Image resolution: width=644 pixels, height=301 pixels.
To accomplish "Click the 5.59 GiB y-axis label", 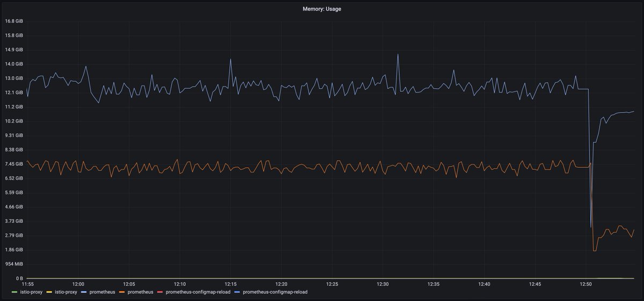I will tap(13, 192).
